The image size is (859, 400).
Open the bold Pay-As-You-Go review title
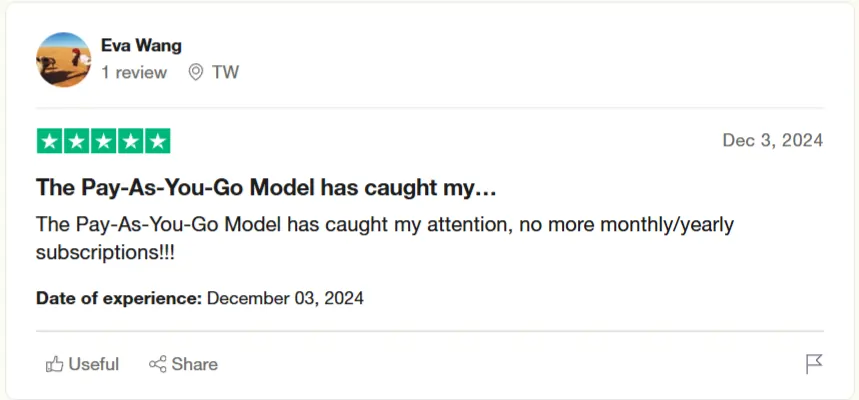coord(266,187)
